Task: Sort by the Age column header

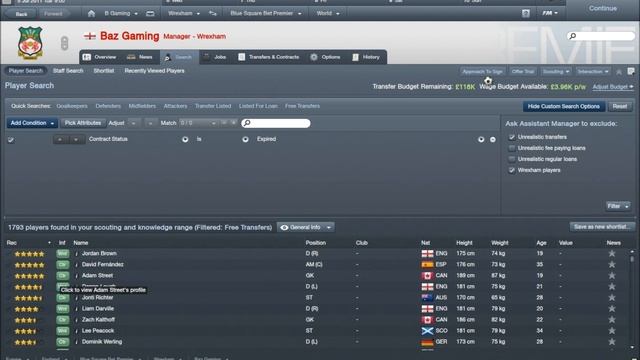Action: pyautogui.click(x=541, y=243)
